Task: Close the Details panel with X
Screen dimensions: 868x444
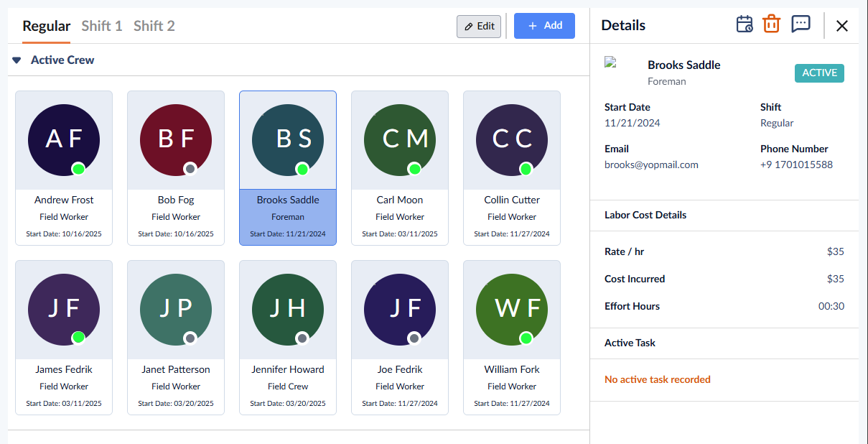Action: click(x=842, y=26)
